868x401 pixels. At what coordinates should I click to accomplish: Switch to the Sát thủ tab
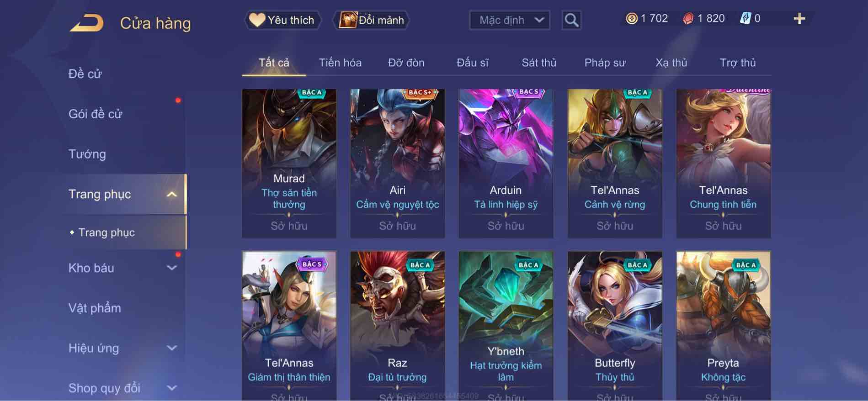(x=539, y=63)
